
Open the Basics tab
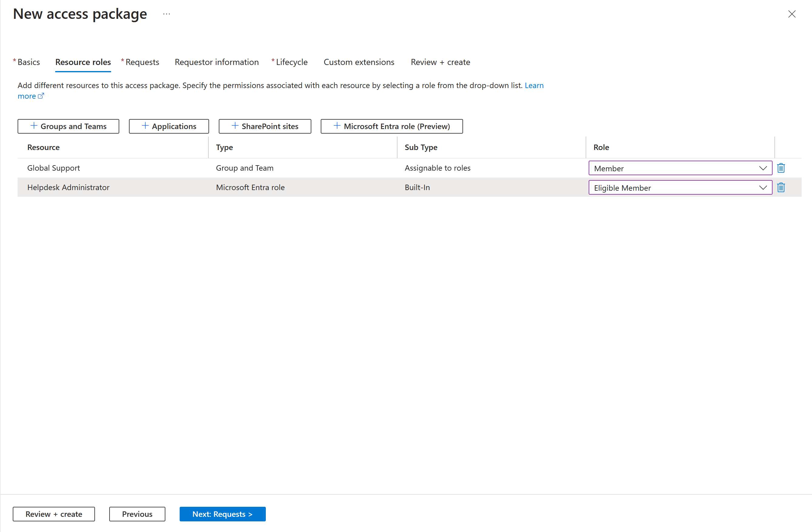pyautogui.click(x=29, y=62)
